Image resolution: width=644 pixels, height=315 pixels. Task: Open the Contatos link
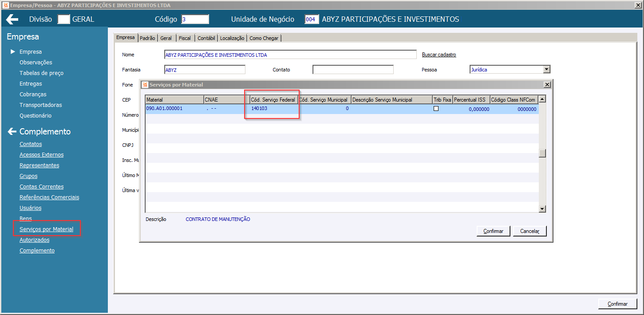click(x=31, y=144)
